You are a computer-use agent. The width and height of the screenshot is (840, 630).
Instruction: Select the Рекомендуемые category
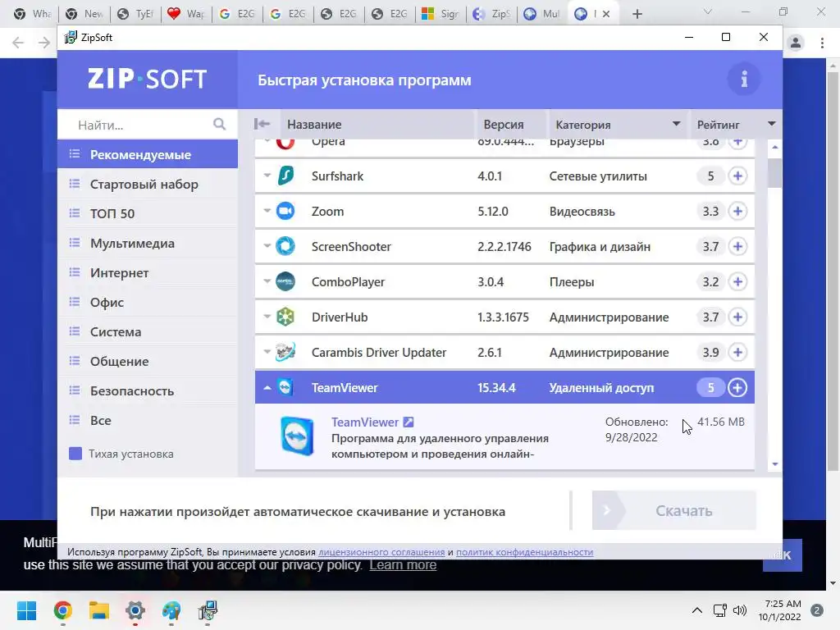pos(148,154)
